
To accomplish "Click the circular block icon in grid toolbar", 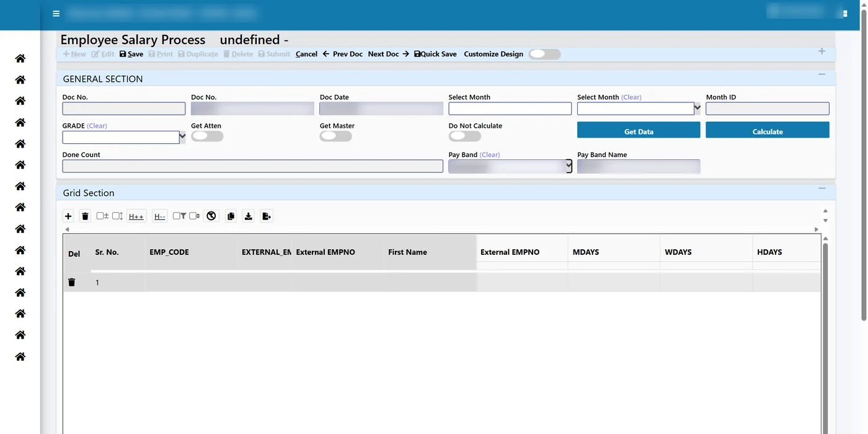I will tap(211, 216).
